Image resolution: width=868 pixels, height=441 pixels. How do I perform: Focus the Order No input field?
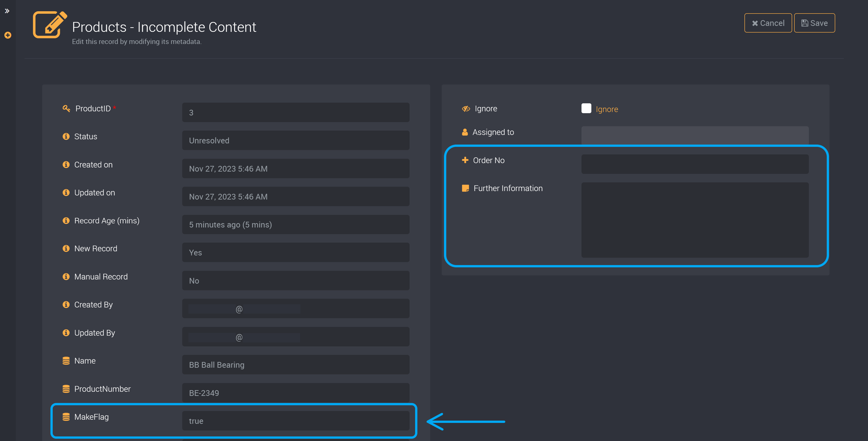(x=695, y=164)
